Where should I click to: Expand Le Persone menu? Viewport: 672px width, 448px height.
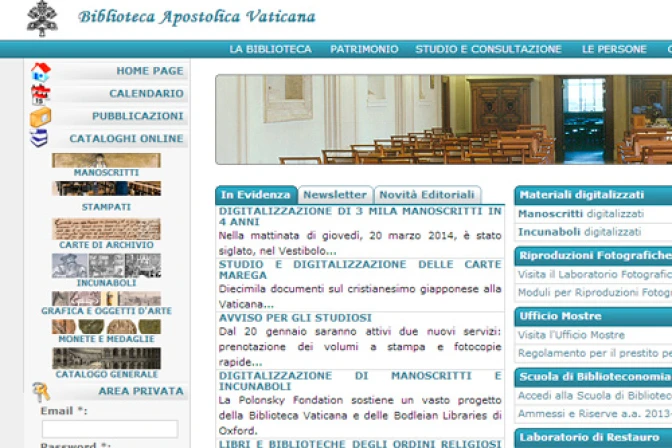[x=614, y=49]
